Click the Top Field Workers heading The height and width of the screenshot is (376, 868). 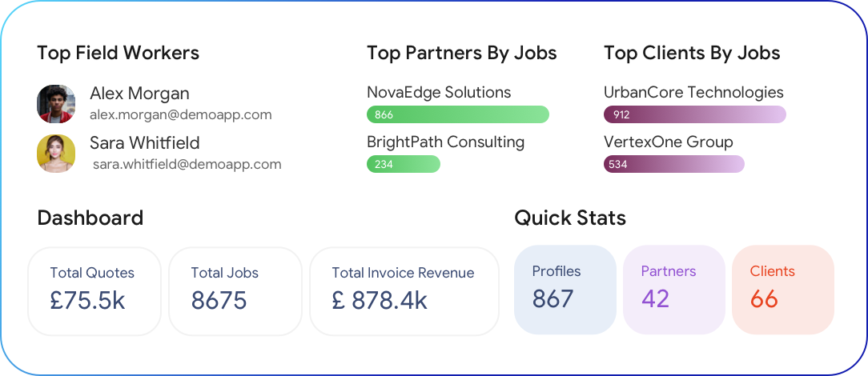point(118,54)
